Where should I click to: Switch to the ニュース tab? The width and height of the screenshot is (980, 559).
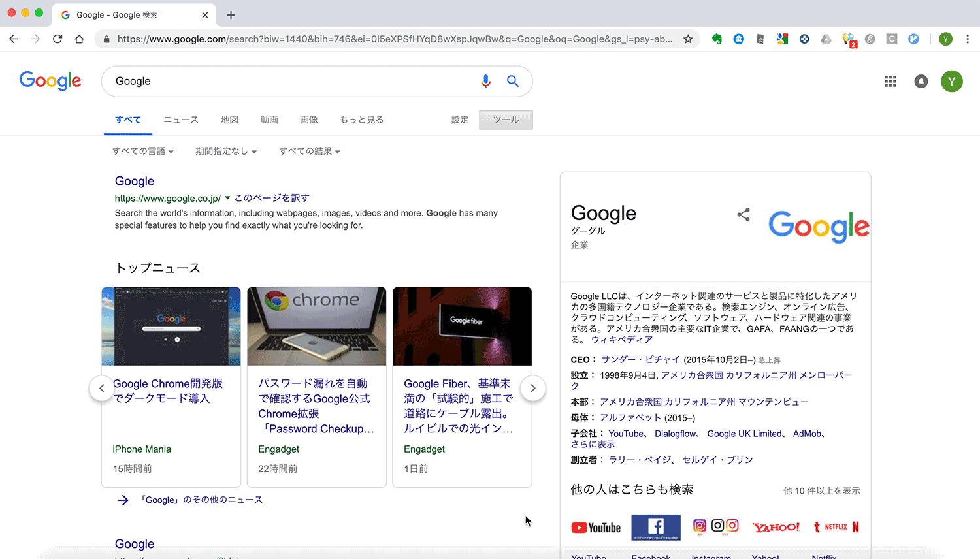click(x=181, y=120)
